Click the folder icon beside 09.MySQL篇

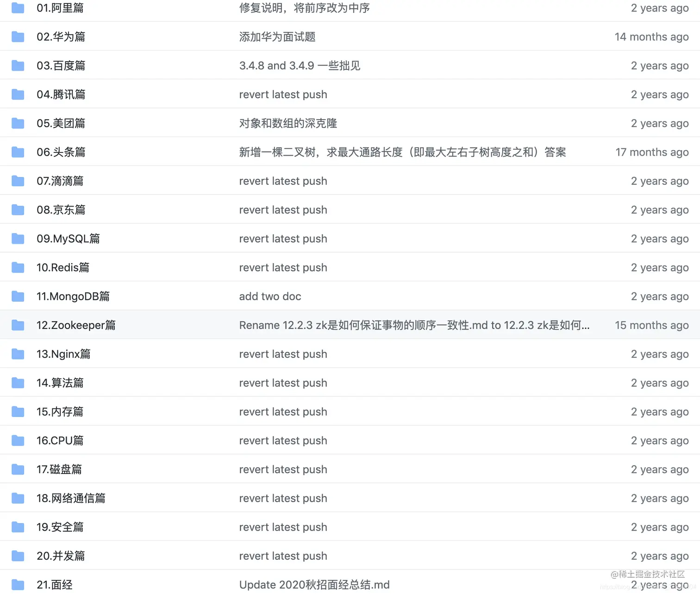pyautogui.click(x=18, y=239)
